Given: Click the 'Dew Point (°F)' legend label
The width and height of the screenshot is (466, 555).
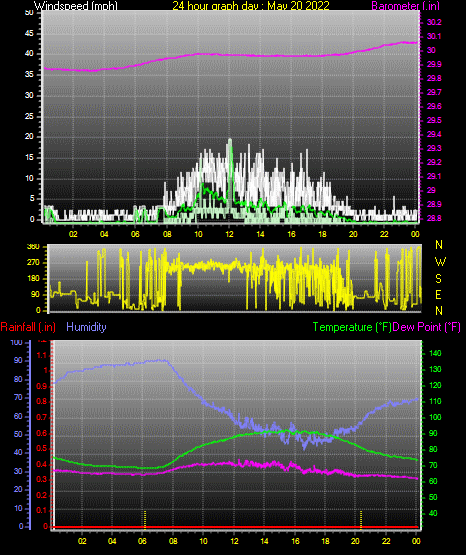Looking at the screenshot, I should pyautogui.click(x=426, y=327).
